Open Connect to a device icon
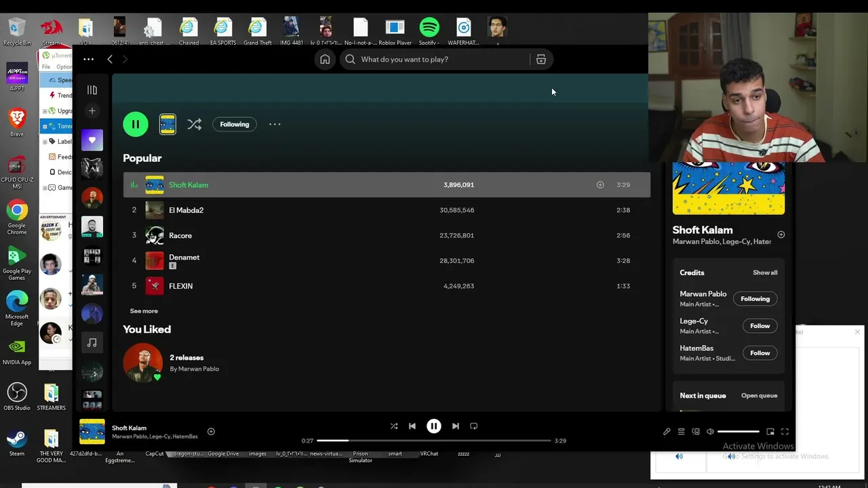The image size is (868, 488). tap(696, 432)
